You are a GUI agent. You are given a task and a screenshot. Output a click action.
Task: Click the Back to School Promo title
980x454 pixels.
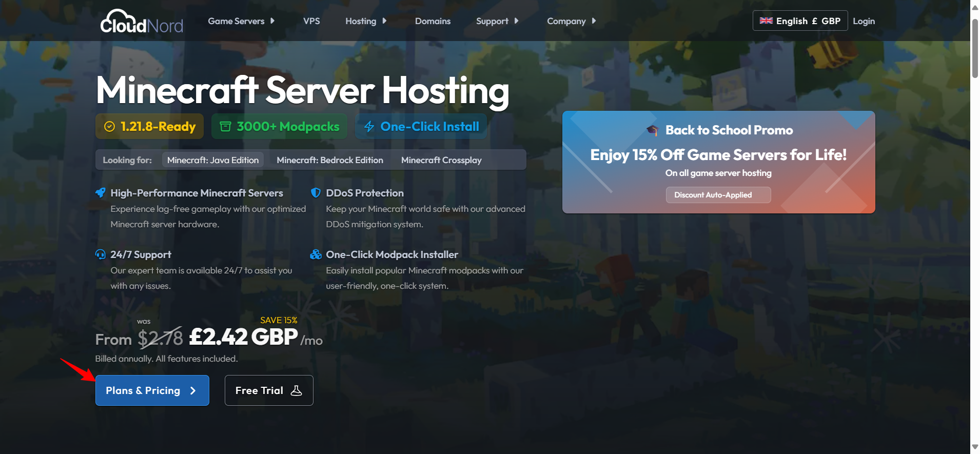pyautogui.click(x=729, y=130)
